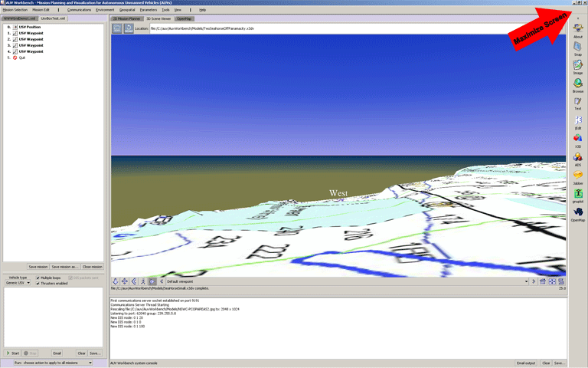Open the Generic USV vehicle type dropdown

click(19, 283)
